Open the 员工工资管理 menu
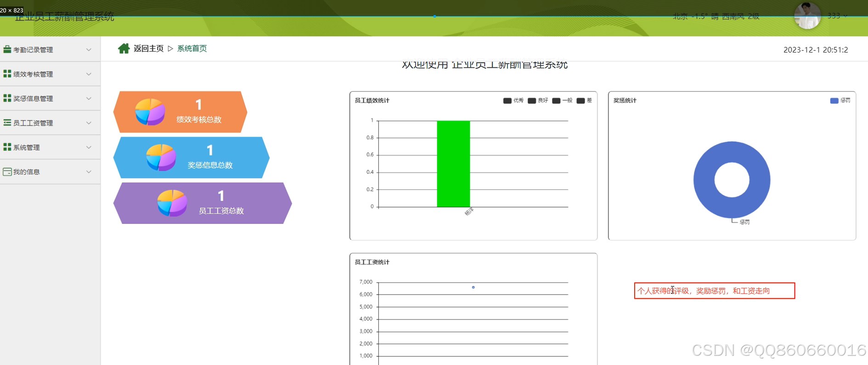This screenshot has width=868, height=365. (x=50, y=123)
